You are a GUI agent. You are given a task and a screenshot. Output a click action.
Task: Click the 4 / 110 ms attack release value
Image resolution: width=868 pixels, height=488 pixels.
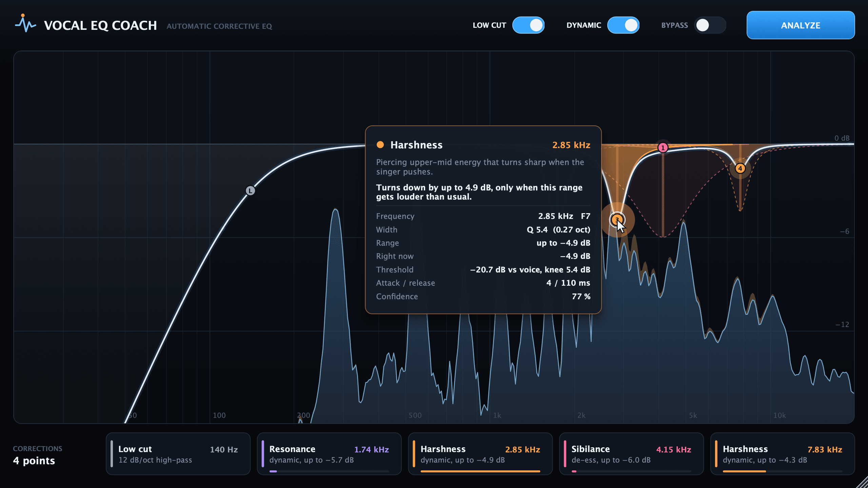click(568, 283)
